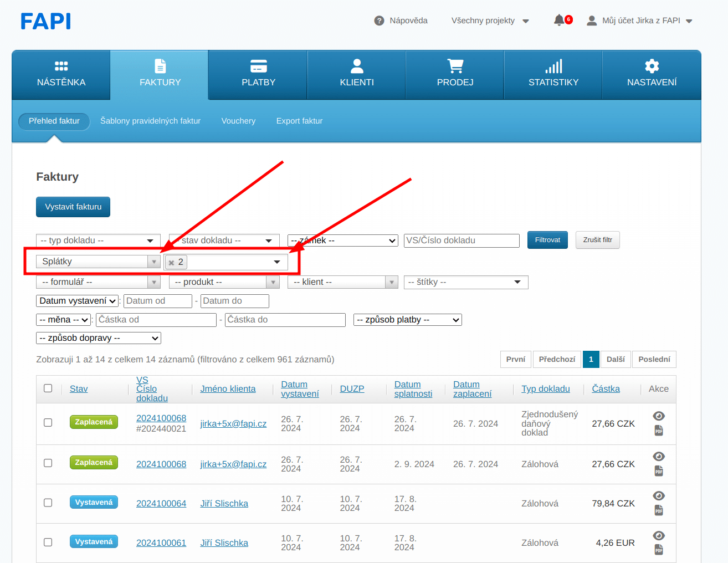Open the Nápověda help icon
The width and height of the screenshot is (728, 563).
[x=379, y=21]
